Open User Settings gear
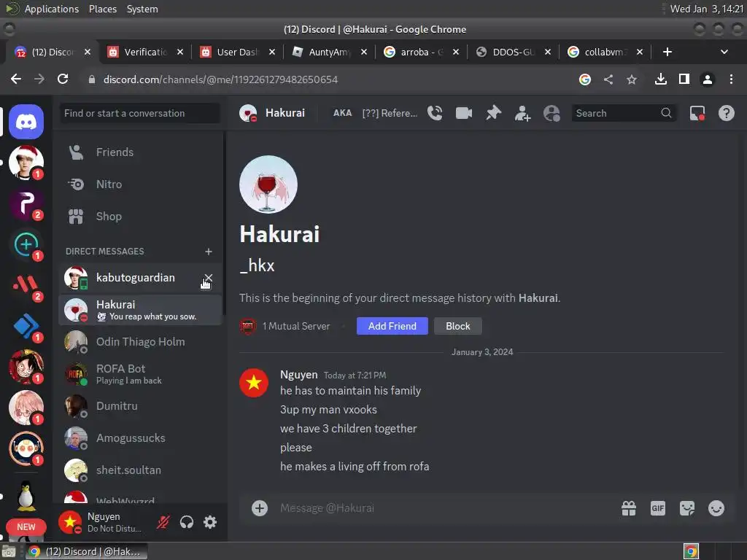This screenshot has height=560, width=747. pos(210,522)
